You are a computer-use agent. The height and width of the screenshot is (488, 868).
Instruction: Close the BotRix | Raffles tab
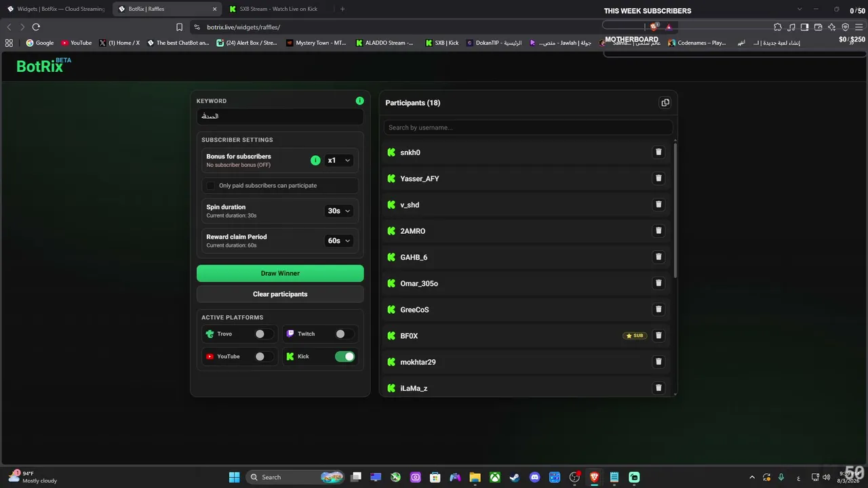click(215, 9)
